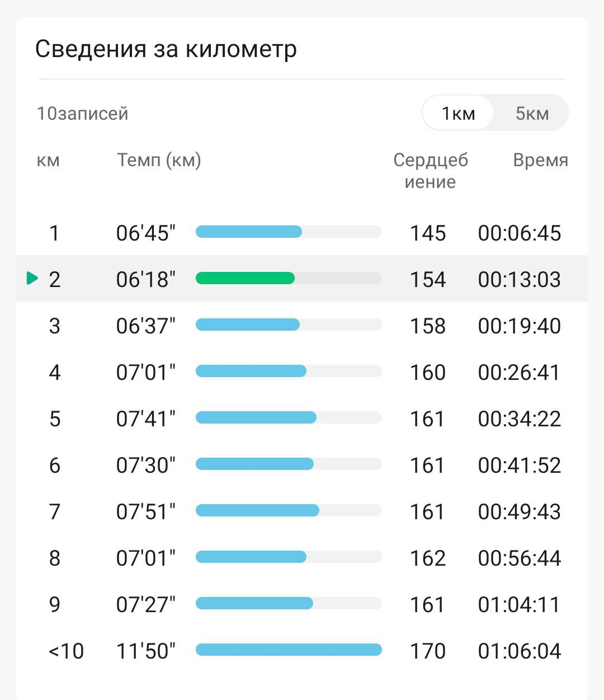This screenshot has width=604, height=700.
Task: Select the kilometer 8 row with heart rate 162
Action: (302, 558)
